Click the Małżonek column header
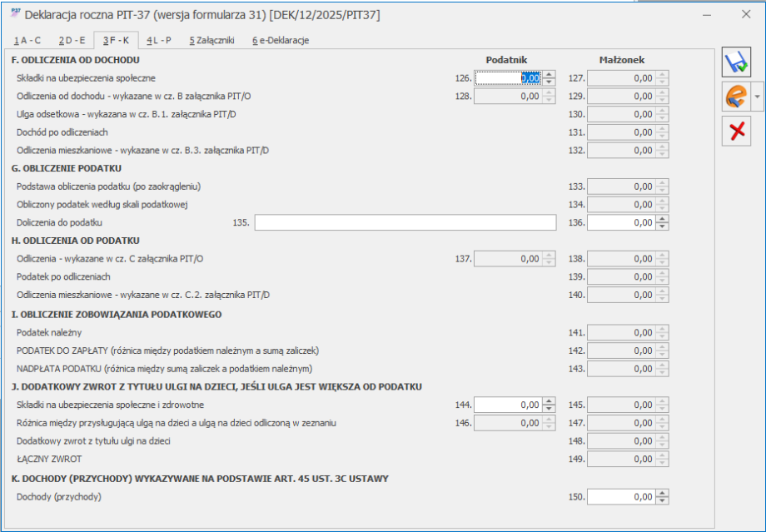The width and height of the screenshot is (766, 532). pyautogui.click(x=622, y=60)
